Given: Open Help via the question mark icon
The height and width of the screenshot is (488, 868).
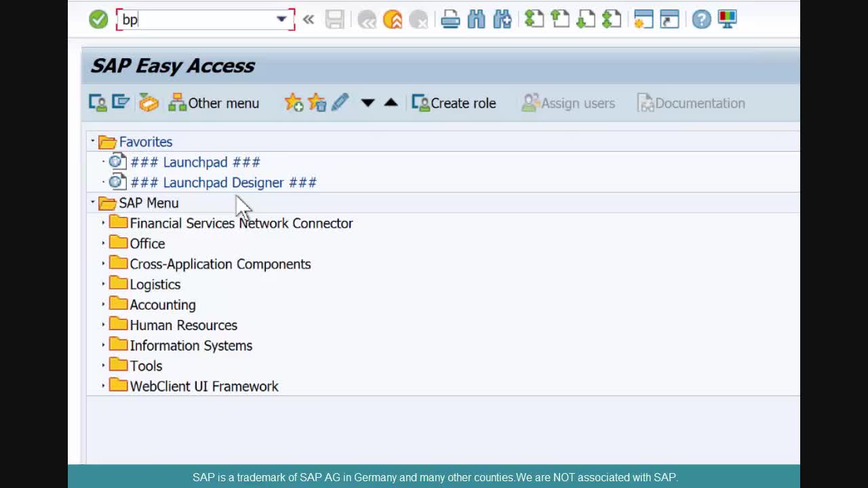Looking at the screenshot, I should (702, 19).
